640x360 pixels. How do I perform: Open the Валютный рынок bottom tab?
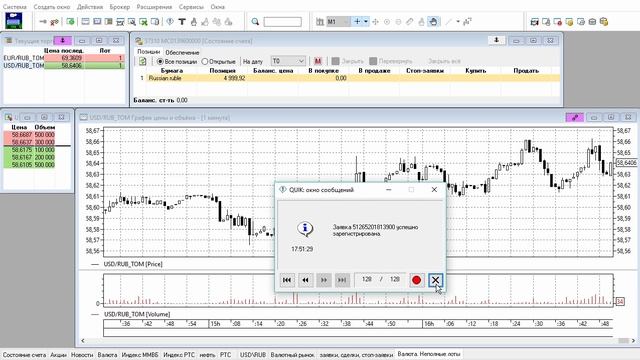292,355
